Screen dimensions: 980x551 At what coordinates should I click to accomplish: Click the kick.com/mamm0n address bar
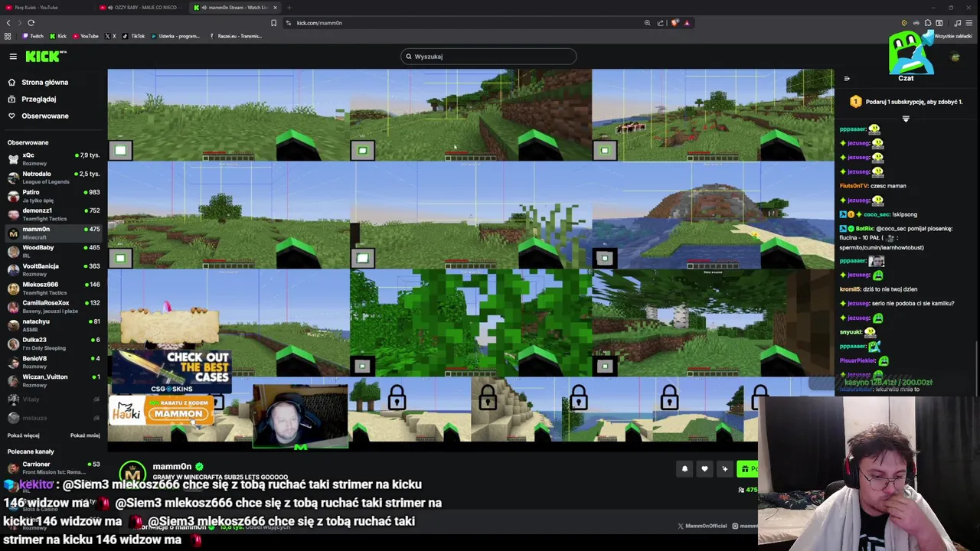tap(463, 23)
